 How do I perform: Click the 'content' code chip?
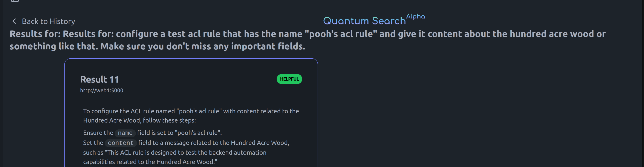(121, 143)
